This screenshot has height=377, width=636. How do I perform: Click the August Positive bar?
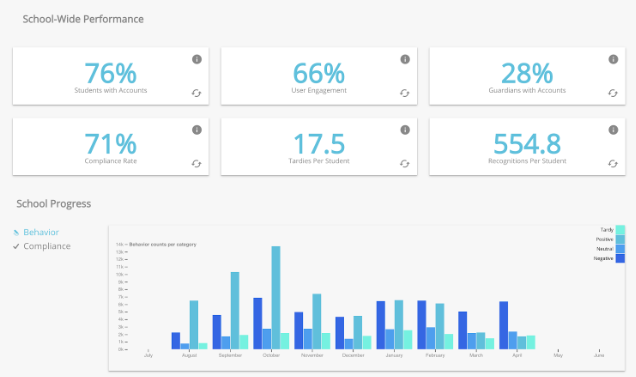[x=194, y=325]
